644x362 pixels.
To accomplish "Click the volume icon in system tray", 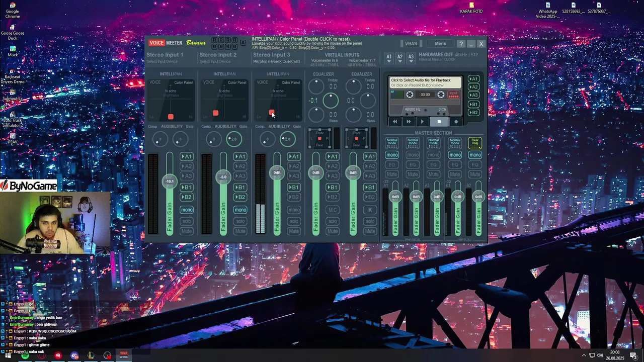I will pyautogui.click(x=600, y=355).
